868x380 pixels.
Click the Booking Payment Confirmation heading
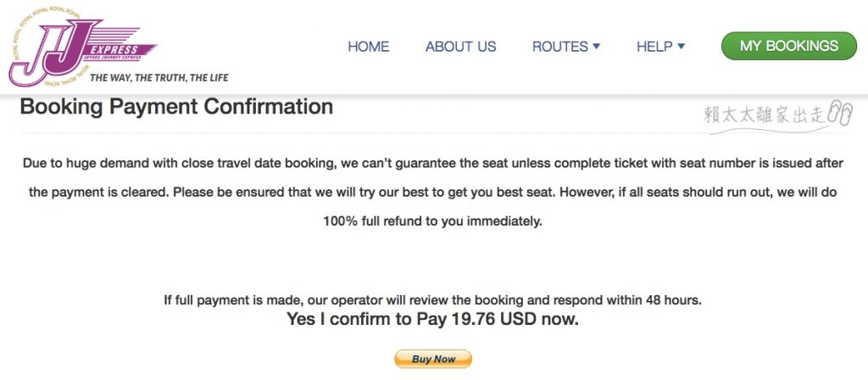click(176, 106)
